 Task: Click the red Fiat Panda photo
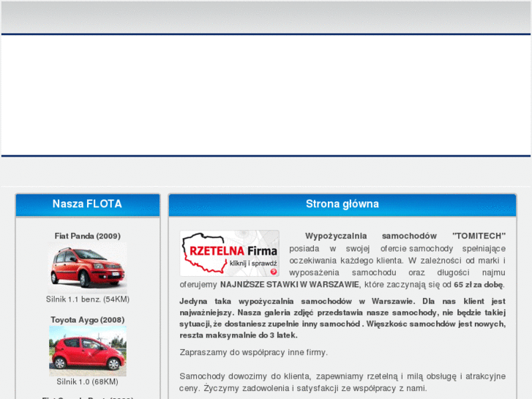pyautogui.click(x=88, y=267)
